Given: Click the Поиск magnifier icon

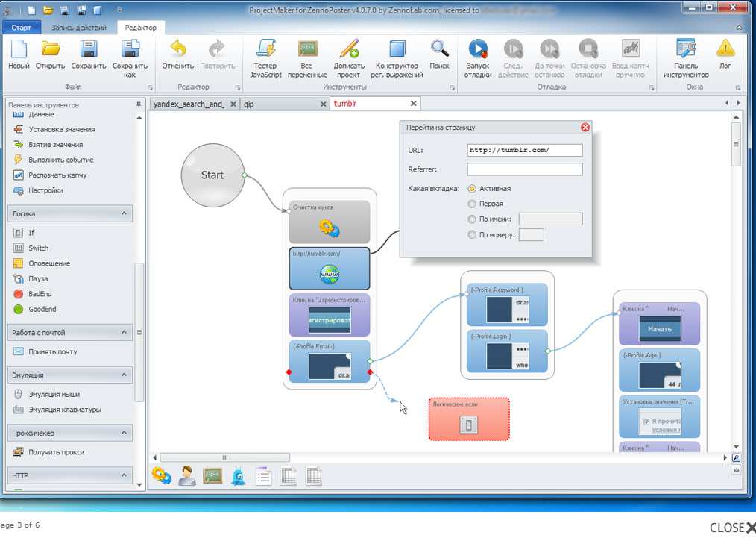Looking at the screenshot, I should [x=440, y=49].
